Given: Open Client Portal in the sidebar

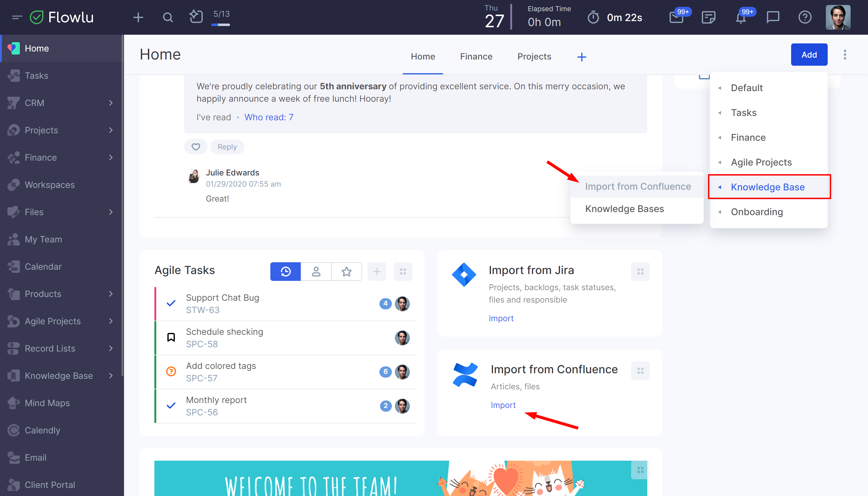Looking at the screenshot, I should 62,485.
